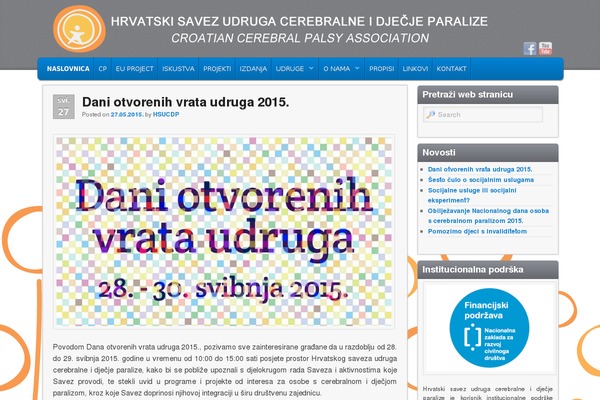Open the EU PROJECT menu item
Viewport: 600px width, 400px height.
pos(134,69)
